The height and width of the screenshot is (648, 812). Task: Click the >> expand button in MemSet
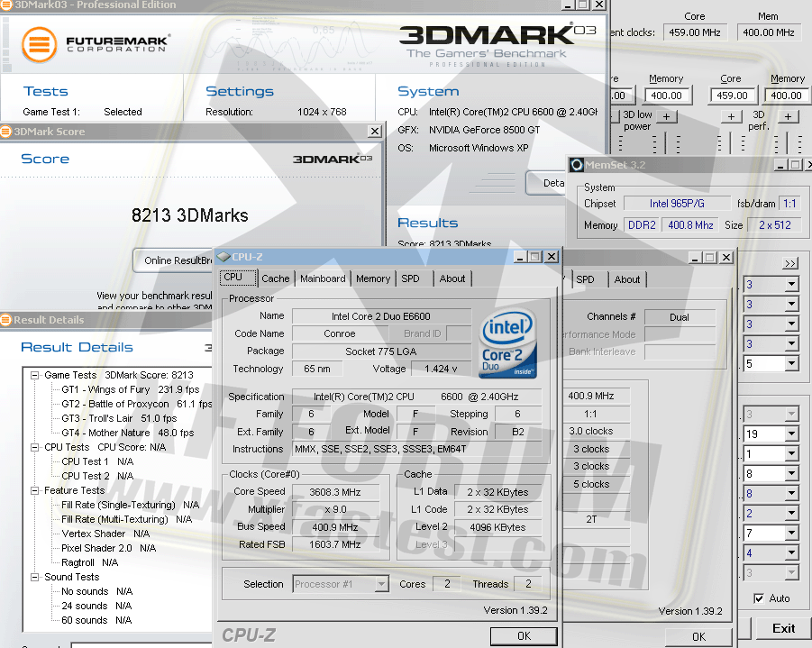tap(790, 263)
